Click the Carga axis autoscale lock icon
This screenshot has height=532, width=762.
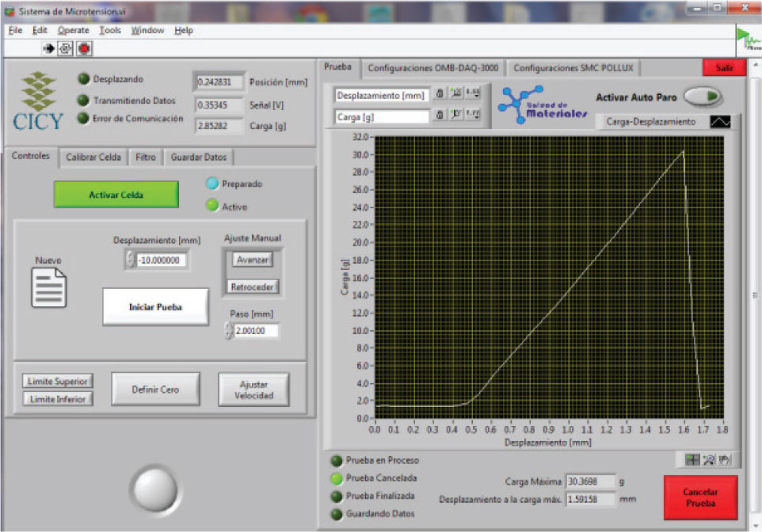[x=440, y=116]
